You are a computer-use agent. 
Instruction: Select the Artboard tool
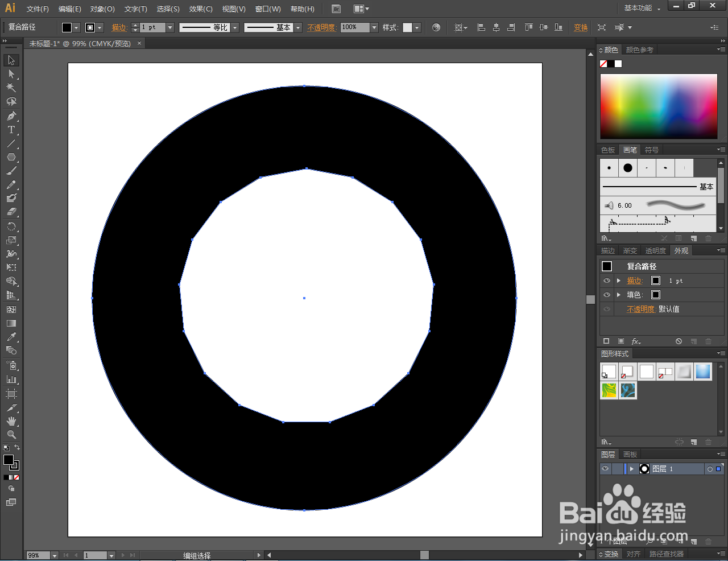(11, 394)
